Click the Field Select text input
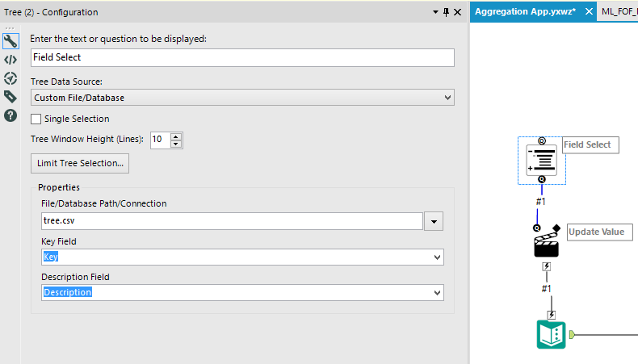This screenshot has height=364, width=638. (x=242, y=58)
